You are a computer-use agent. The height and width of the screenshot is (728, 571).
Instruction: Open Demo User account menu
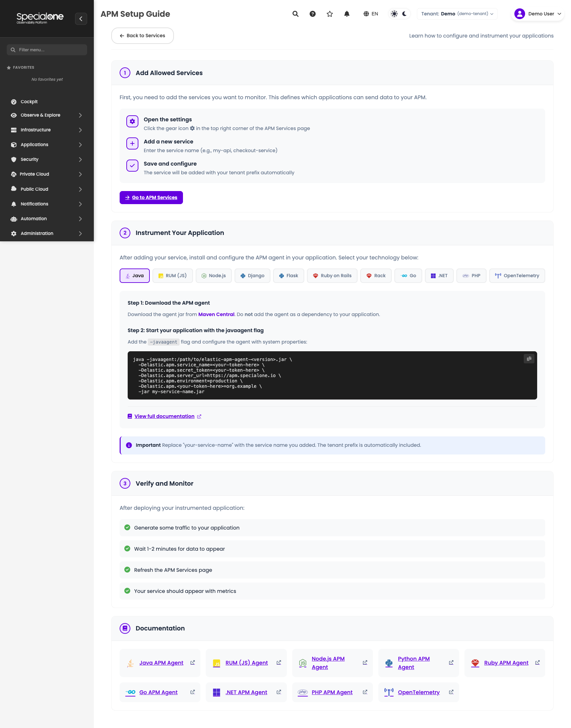click(x=537, y=14)
